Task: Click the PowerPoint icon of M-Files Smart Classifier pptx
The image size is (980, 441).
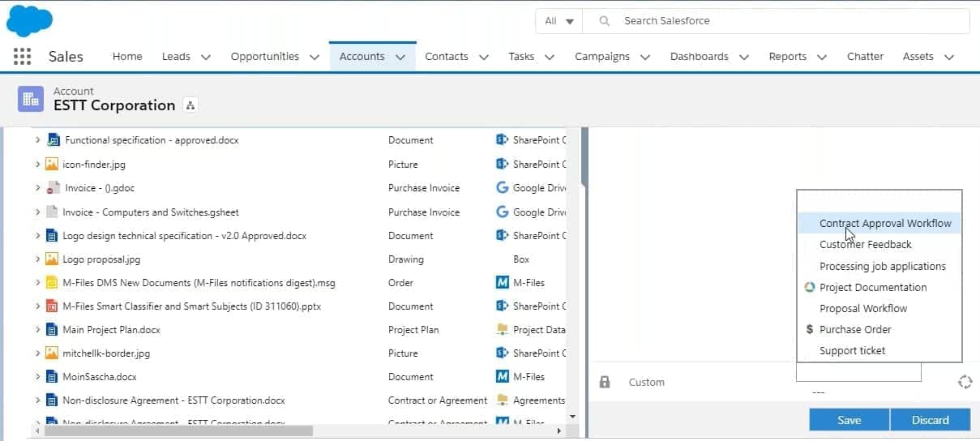Action: pos(52,306)
